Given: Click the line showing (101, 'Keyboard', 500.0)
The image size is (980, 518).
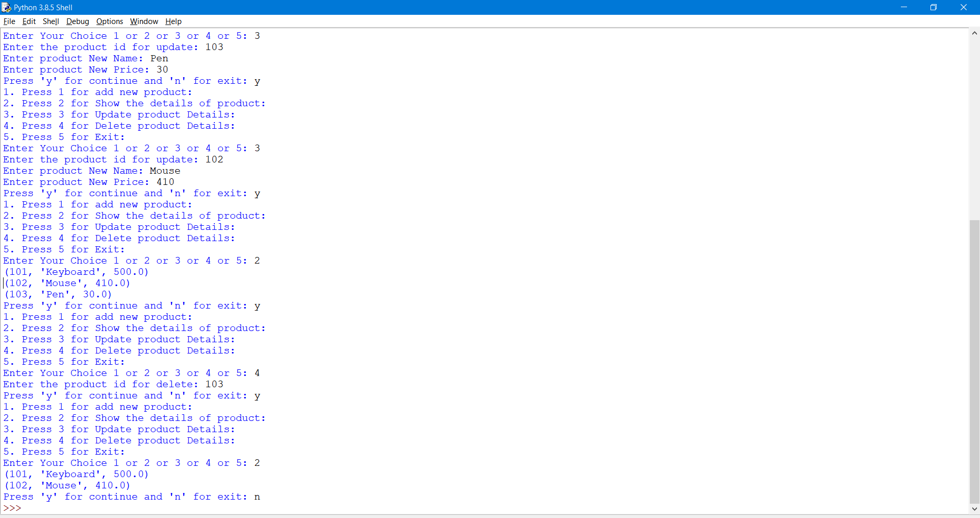Looking at the screenshot, I should pos(76,272).
